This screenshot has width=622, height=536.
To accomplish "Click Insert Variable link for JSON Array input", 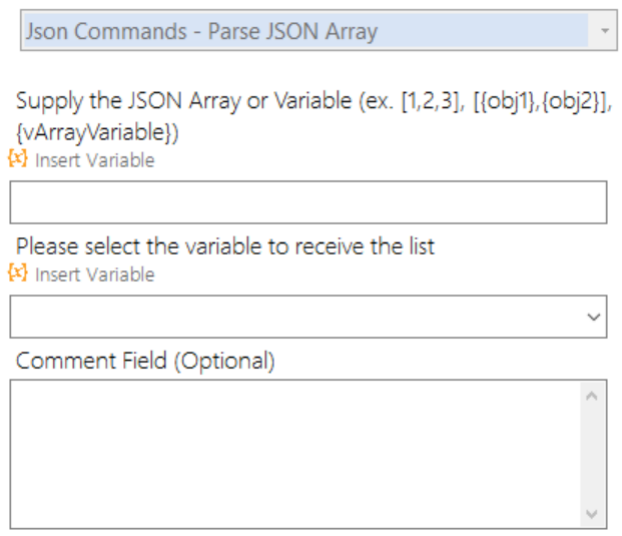I will [x=94, y=160].
